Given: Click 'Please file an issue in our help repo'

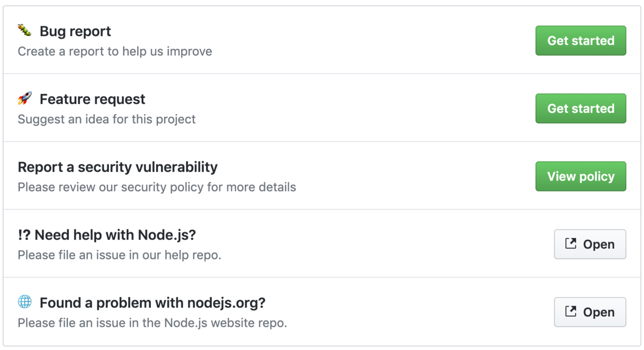Looking at the screenshot, I should [x=119, y=255].
